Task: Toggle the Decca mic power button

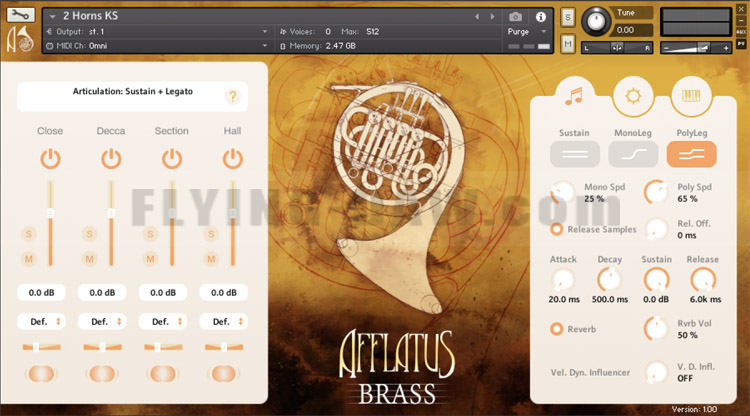Action: point(111,159)
